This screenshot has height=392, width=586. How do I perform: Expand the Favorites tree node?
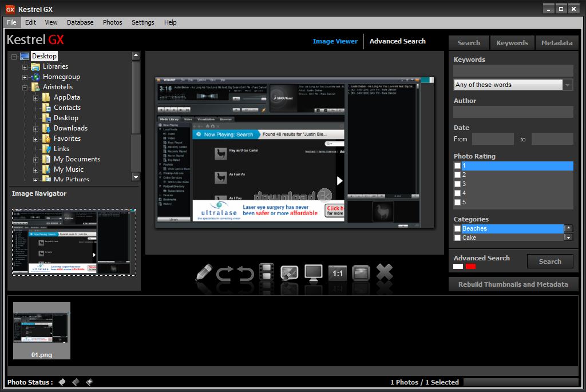(x=35, y=139)
